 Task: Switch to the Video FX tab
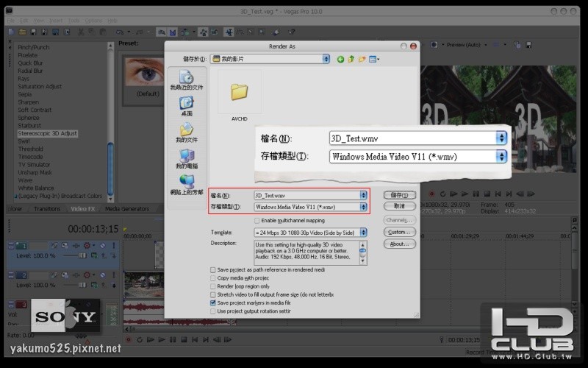coord(83,209)
